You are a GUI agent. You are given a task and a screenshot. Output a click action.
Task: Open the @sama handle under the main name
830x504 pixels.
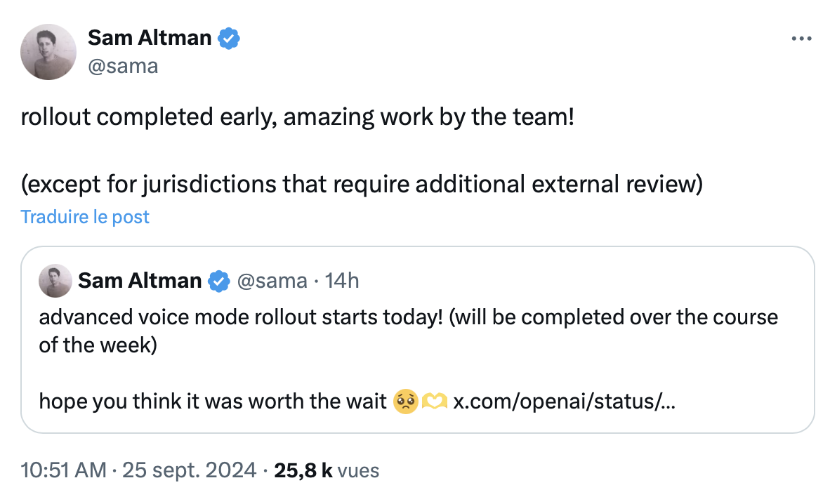tap(123, 66)
